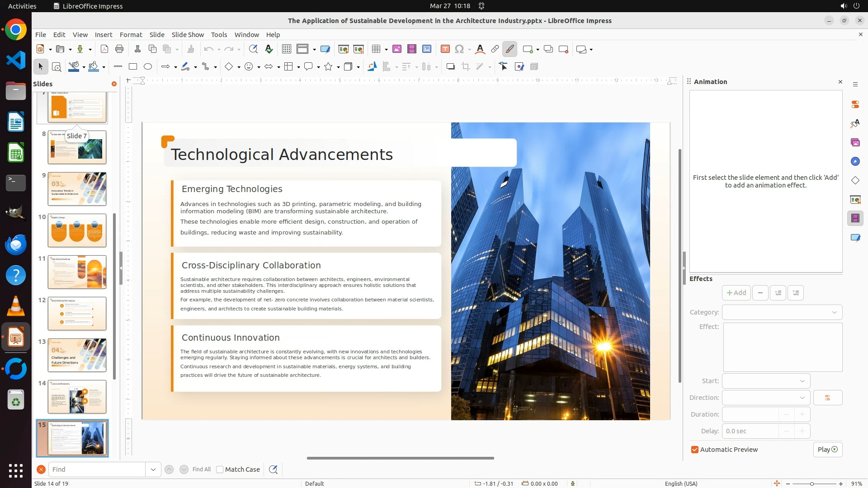Click the Insert Table toolbar icon
The height and width of the screenshot is (488, 868).
[x=376, y=49]
